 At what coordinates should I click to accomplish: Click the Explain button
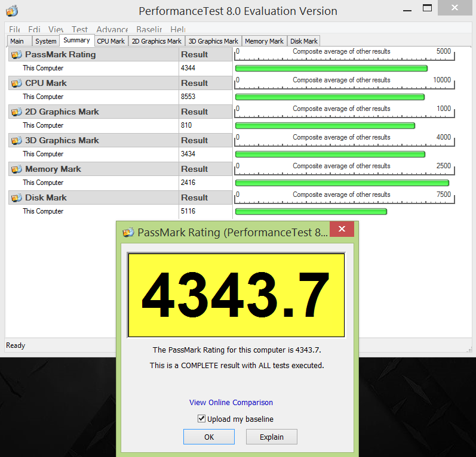pos(271,437)
